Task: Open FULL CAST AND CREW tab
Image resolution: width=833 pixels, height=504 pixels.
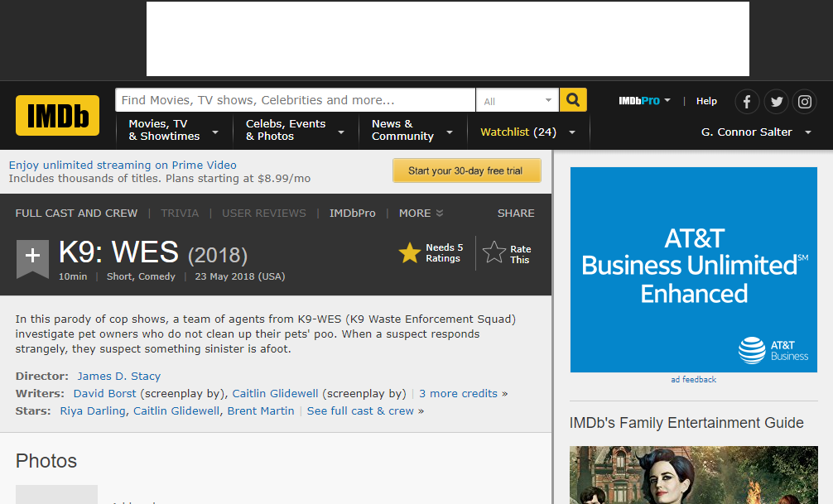Action: (76, 213)
